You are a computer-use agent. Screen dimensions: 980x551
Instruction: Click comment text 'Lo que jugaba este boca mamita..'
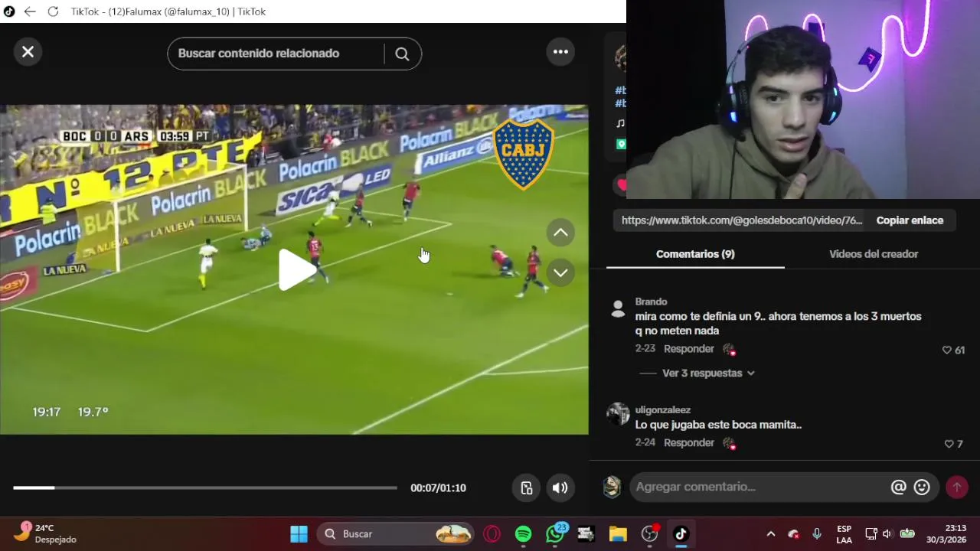pyautogui.click(x=718, y=425)
